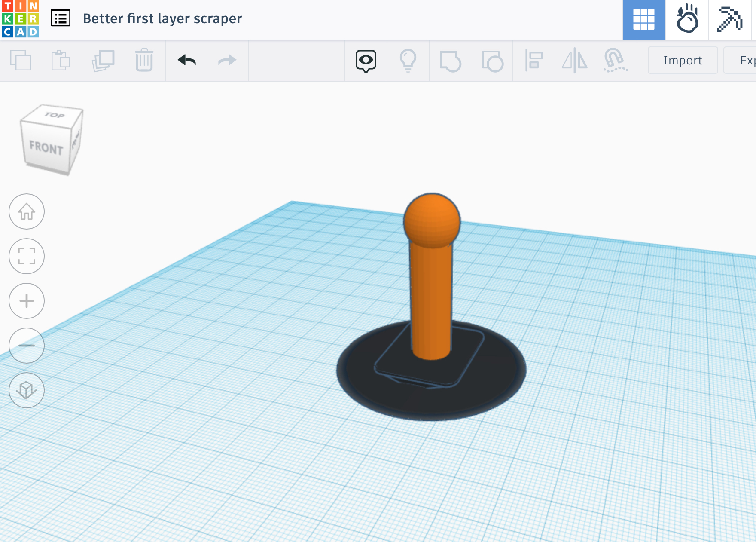Viewport: 756px width, 542px height.
Task: Zoom out with the minus button
Action: tap(27, 346)
